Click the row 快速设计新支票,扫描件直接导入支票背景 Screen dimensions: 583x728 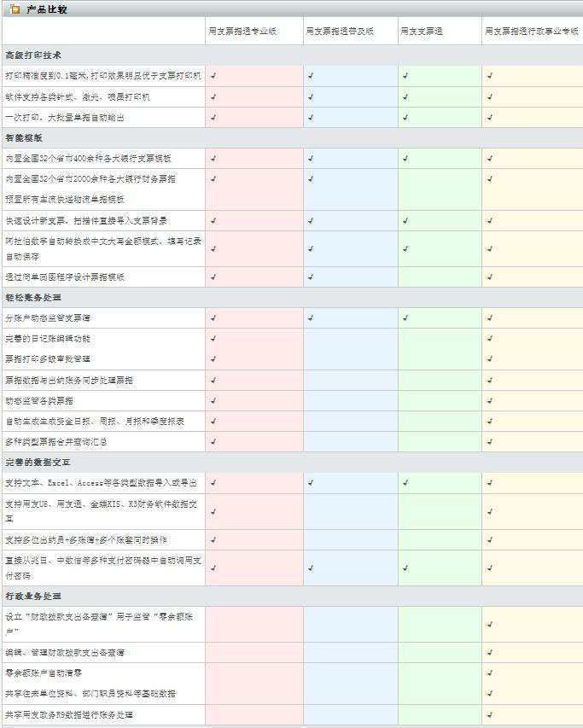pos(293,220)
